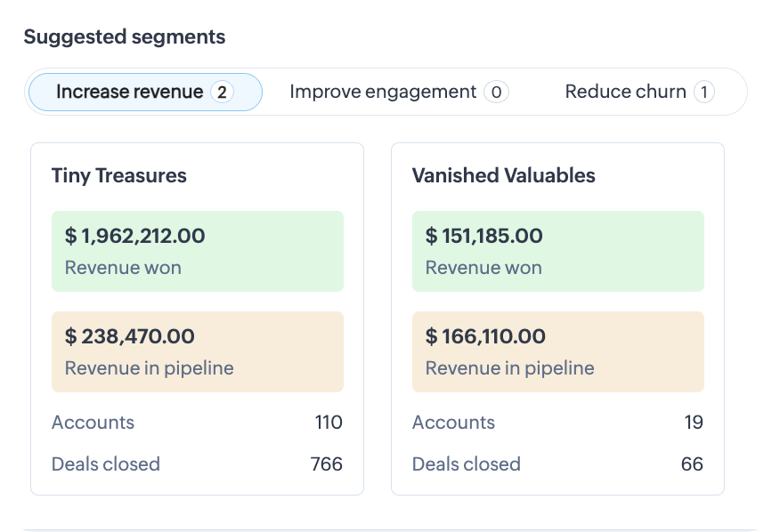
Task: Select the $238,470.00 Revenue in pipeline box
Action: coord(197,351)
